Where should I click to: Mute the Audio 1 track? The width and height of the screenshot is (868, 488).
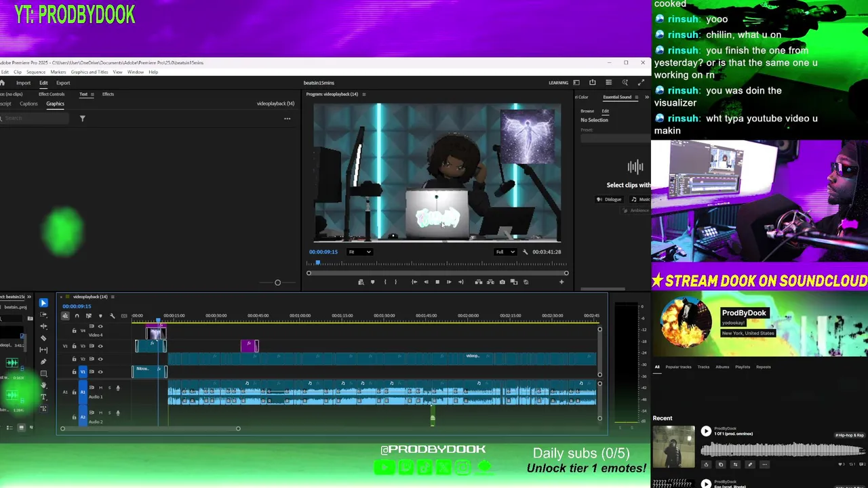point(100,388)
